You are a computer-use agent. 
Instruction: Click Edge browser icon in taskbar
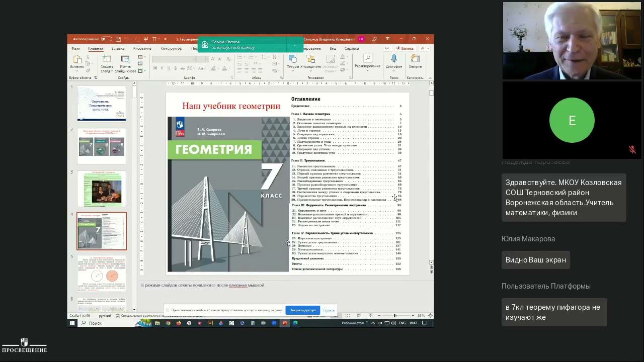click(295, 323)
